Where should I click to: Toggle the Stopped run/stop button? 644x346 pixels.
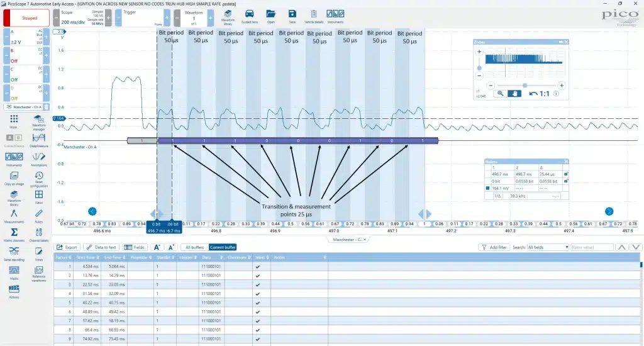point(26,18)
